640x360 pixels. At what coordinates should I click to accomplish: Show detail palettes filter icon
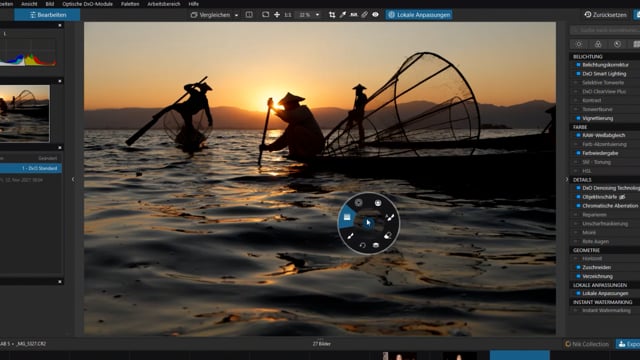pyautogui.click(x=617, y=44)
